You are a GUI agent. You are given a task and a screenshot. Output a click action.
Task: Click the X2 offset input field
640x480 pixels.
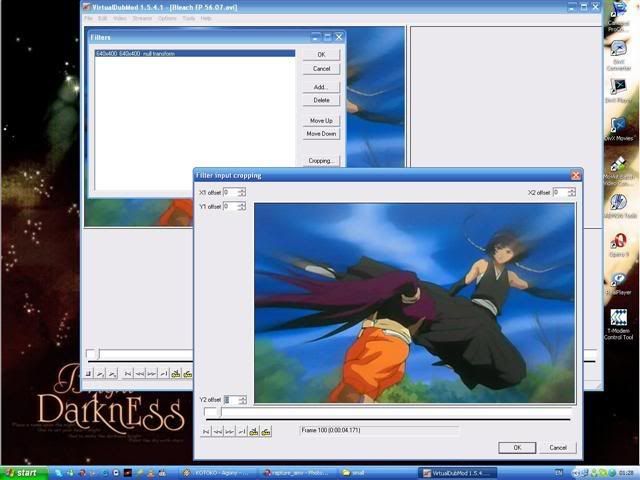pos(560,192)
